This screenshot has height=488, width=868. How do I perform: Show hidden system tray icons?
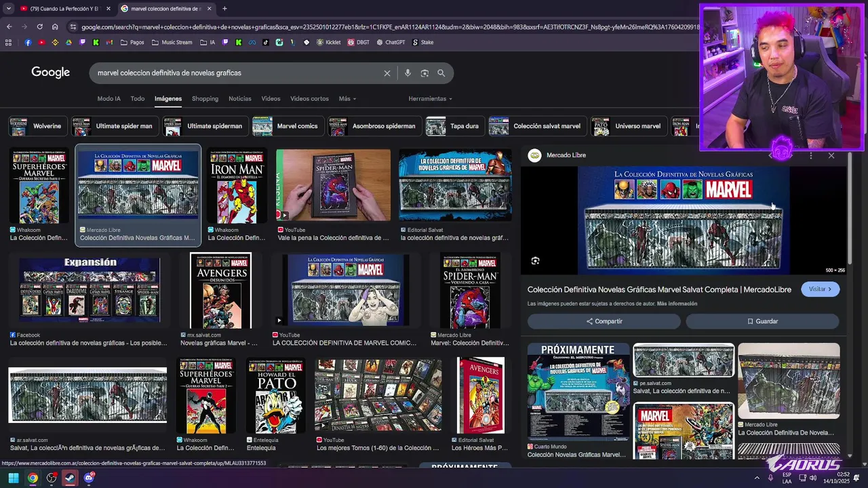click(x=757, y=478)
